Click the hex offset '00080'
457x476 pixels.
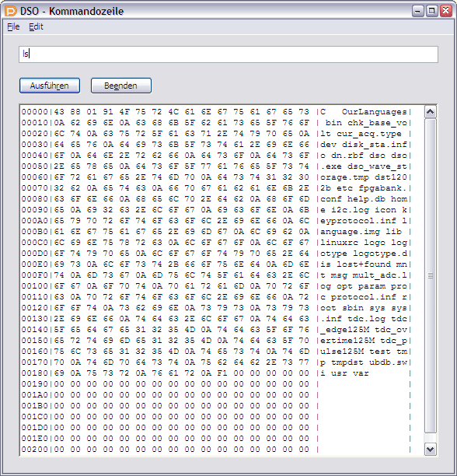tap(34, 199)
